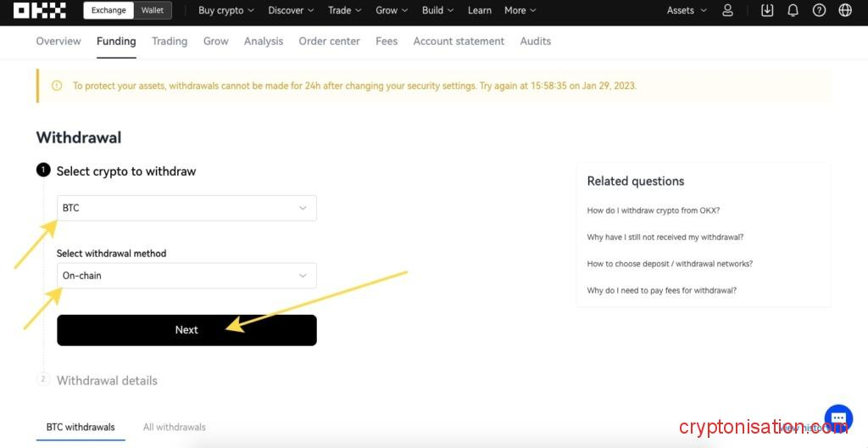The width and height of the screenshot is (868, 448).
Task: Expand the BTC crypto dropdown
Action: (186, 208)
